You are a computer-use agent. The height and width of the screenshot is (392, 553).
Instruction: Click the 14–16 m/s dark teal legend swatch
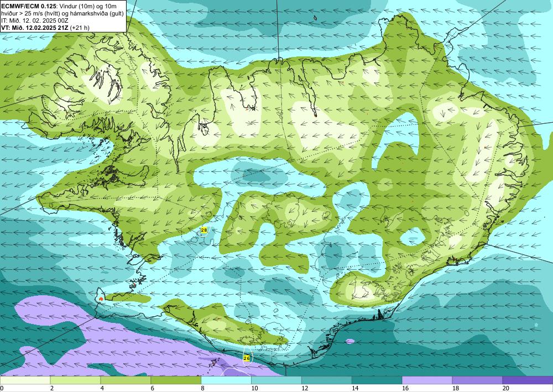pyautogui.click(x=377, y=380)
